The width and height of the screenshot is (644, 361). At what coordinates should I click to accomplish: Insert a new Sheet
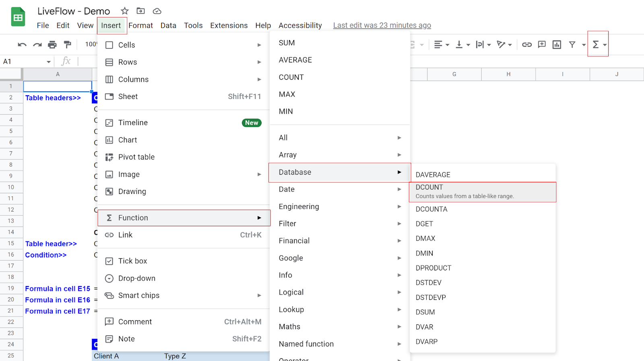183,97
